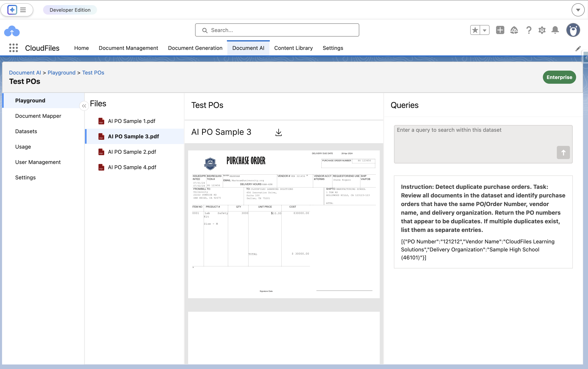Click the Queries panel heading

coord(405,105)
